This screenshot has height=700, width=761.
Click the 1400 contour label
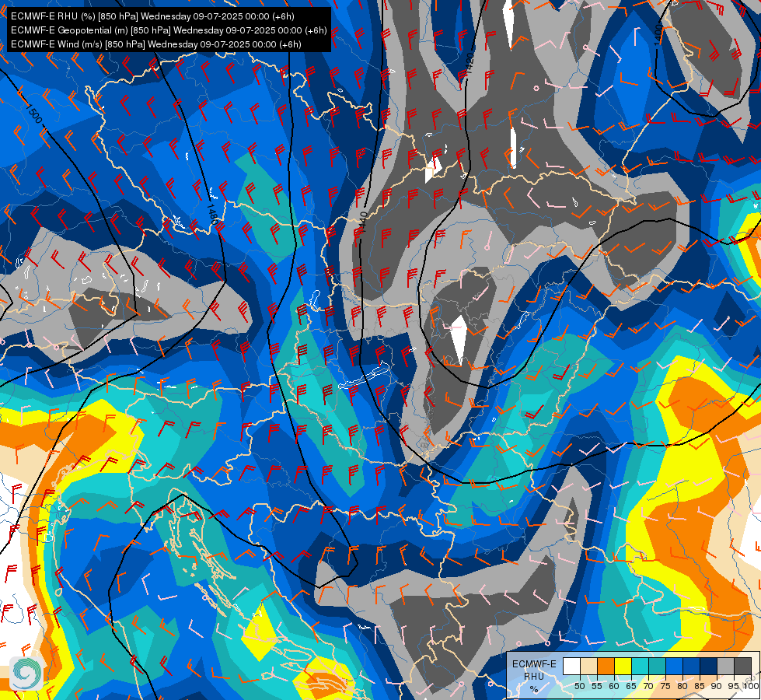click(x=658, y=35)
